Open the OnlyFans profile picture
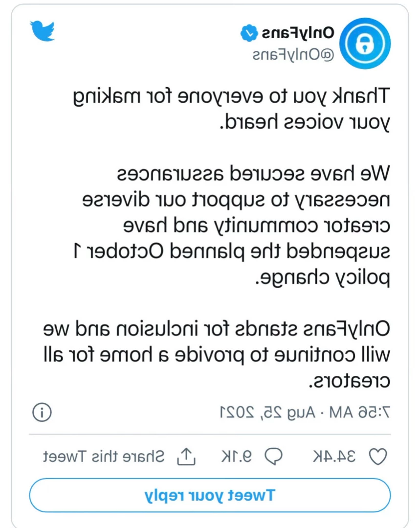This screenshot has height=528, width=420. coord(365,44)
